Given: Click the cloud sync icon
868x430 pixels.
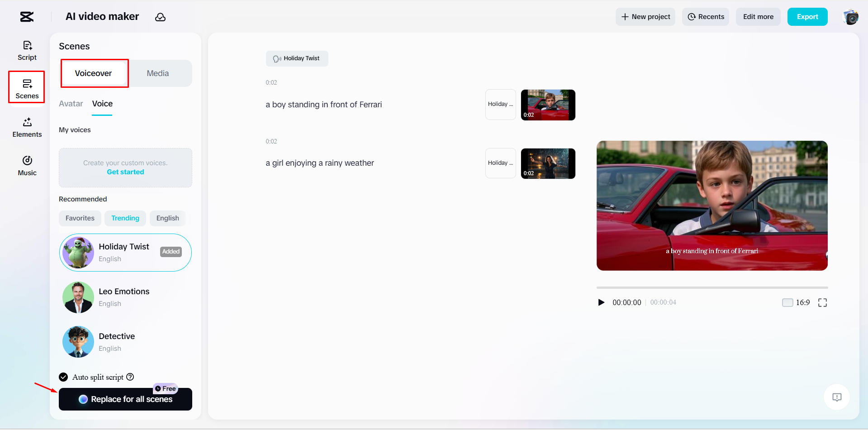Looking at the screenshot, I should point(161,17).
